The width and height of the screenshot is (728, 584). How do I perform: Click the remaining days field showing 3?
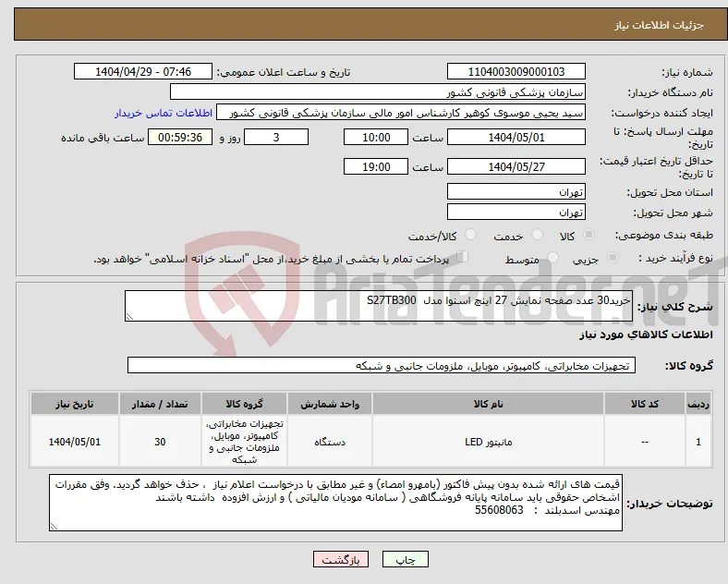(276, 138)
